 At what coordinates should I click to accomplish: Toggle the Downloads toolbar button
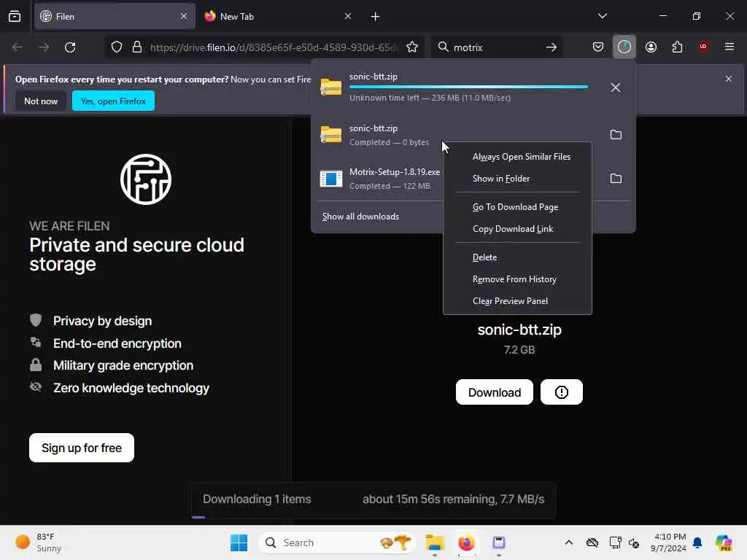tap(624, 47)
